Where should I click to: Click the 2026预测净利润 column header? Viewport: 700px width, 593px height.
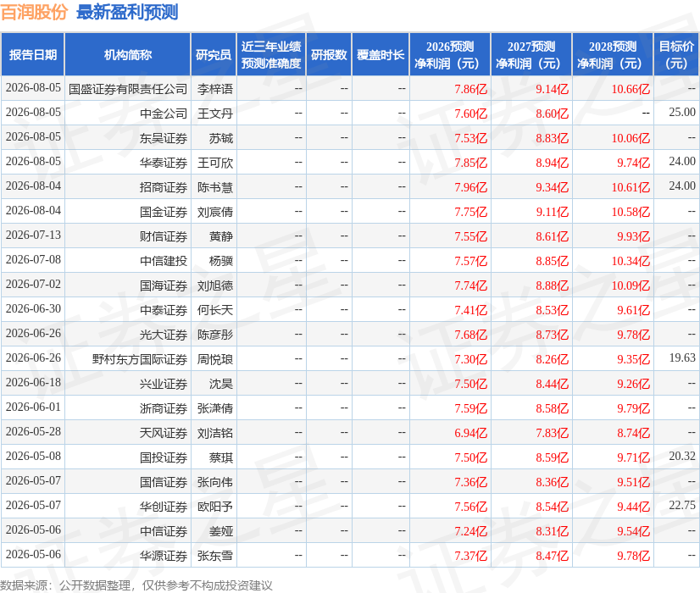[x=450, y=55]
